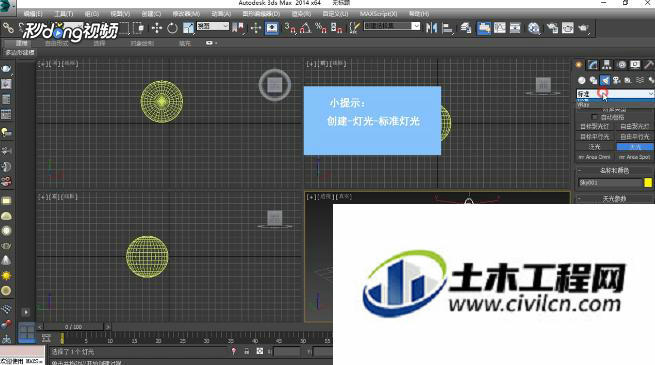Click the yellow object color swatch
Image resolution: width=655 pixels, height=365 pixels.
[x=648, y=182]
